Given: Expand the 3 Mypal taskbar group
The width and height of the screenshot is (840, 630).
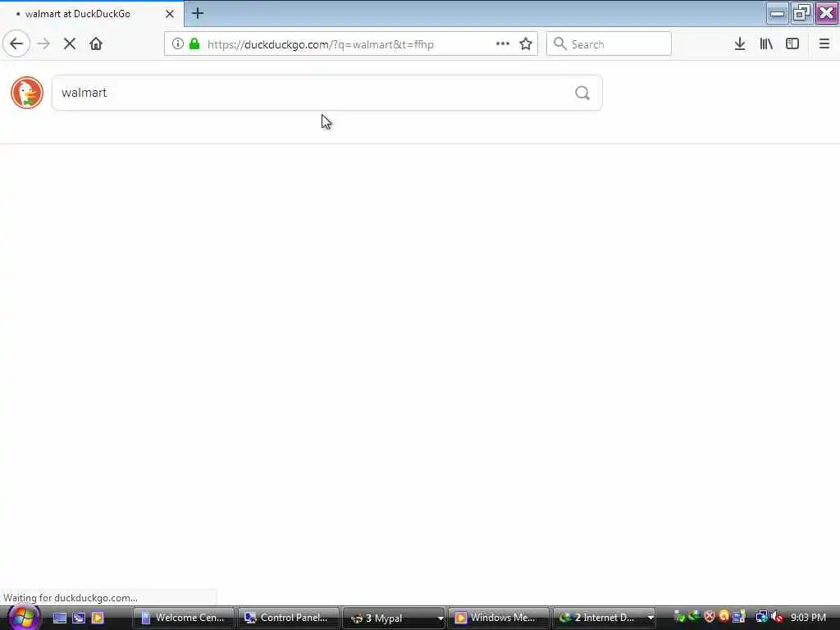Looking at the screenshot, I should pyautogui.click(x=395, y=618).
